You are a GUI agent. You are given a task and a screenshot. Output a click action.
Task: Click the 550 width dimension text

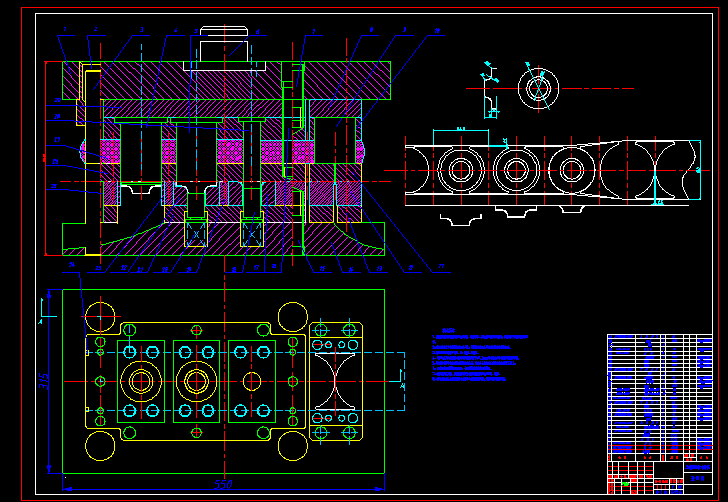point(224,485)
